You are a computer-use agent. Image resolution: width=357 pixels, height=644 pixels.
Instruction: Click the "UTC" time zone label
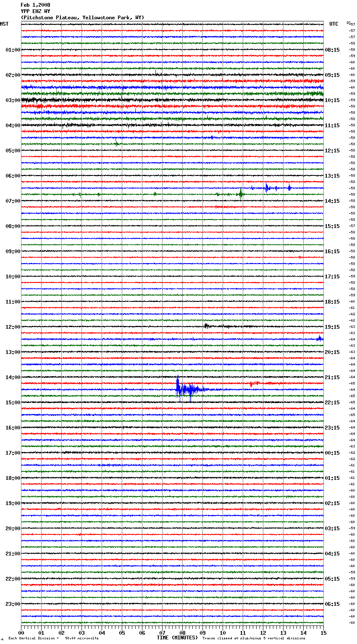pos(334,24)
